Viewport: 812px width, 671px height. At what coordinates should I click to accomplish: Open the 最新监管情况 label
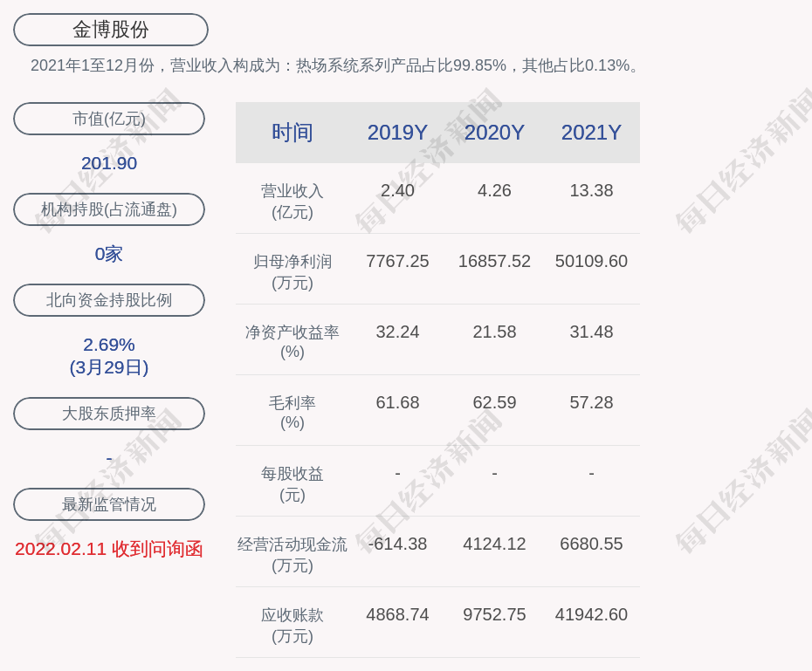pos(109,504)
